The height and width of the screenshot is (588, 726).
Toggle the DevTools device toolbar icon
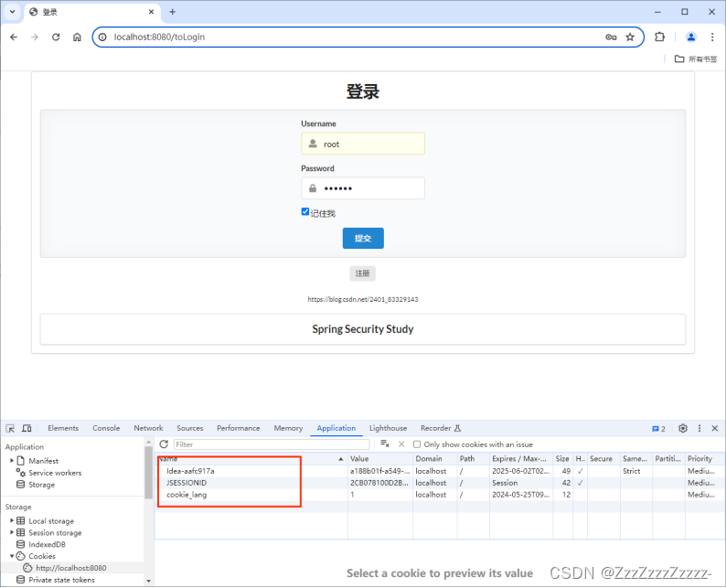[27, 428]
